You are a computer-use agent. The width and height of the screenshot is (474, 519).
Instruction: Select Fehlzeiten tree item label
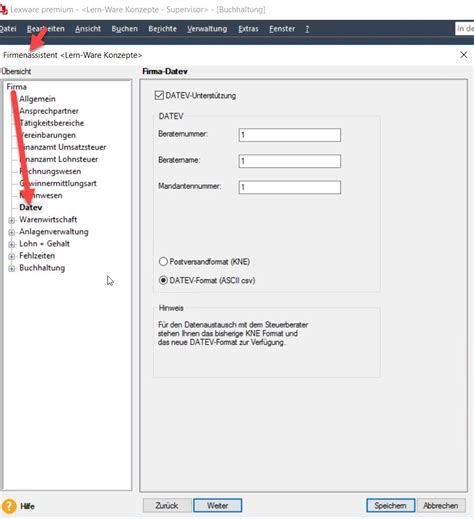[37, 256]
